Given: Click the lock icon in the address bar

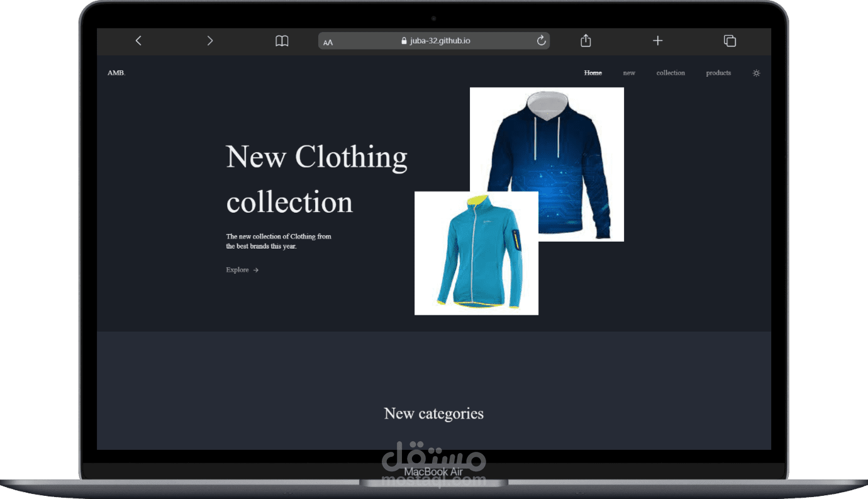Looking at the screenshot, I should [404, 41].
